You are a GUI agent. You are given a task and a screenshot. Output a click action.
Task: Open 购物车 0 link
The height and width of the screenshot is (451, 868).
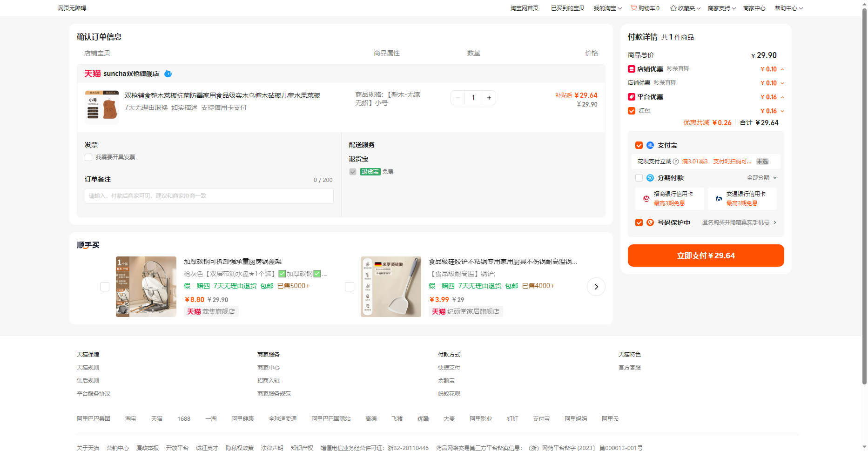pos(645,8)
